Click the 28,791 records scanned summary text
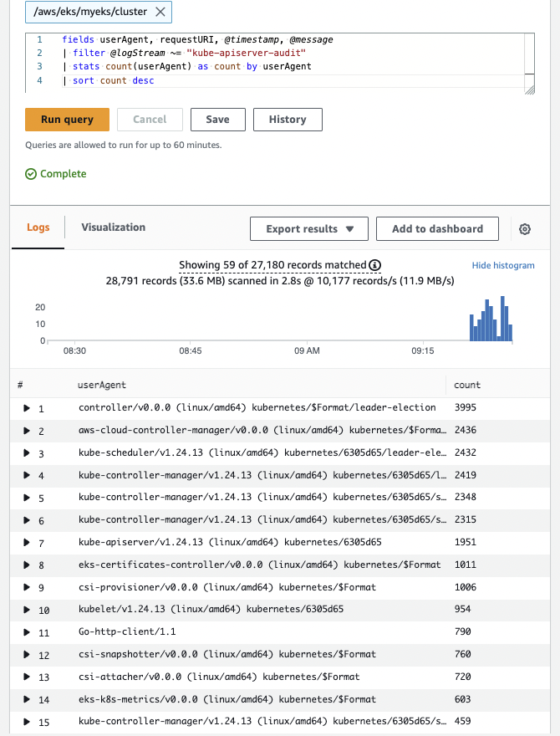Viewport: 560px width, 736px height. [280, 281]
